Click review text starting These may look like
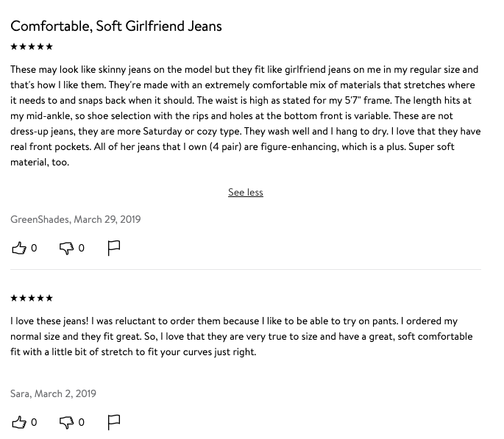The image size is (504, 439). tap(246, 115)
